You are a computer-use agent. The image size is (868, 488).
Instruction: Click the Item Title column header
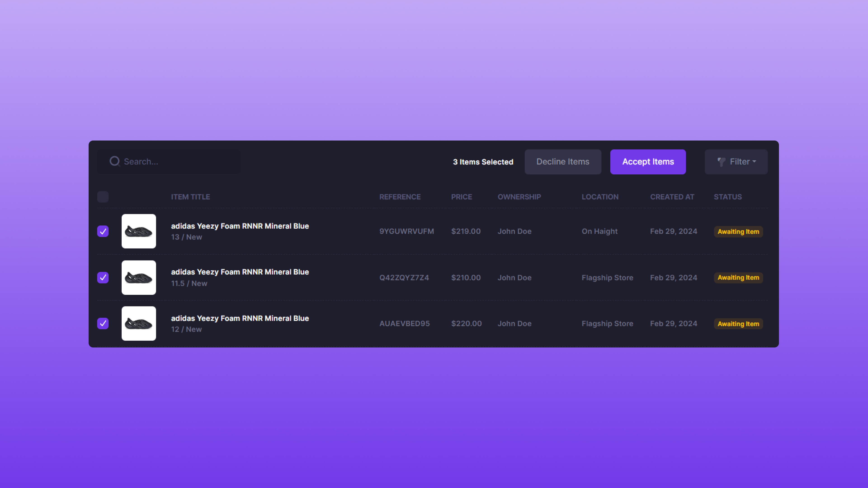pos(190,197)
